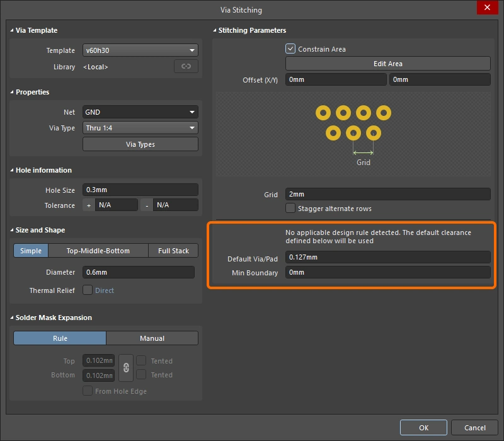Select Manual solder mask expansion
This screenshot has height=441, width=504.
tap(152, 338)
